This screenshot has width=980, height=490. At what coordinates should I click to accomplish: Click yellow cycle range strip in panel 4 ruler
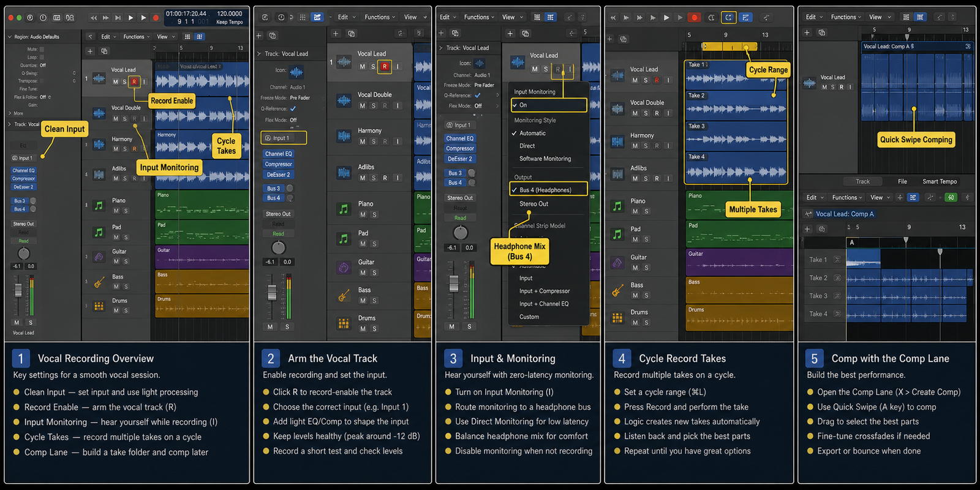tap(729, 47)
